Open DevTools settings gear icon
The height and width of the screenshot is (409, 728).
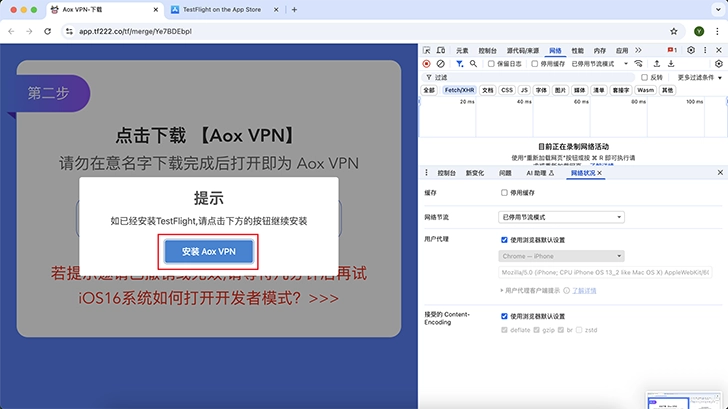pos(691,50)
